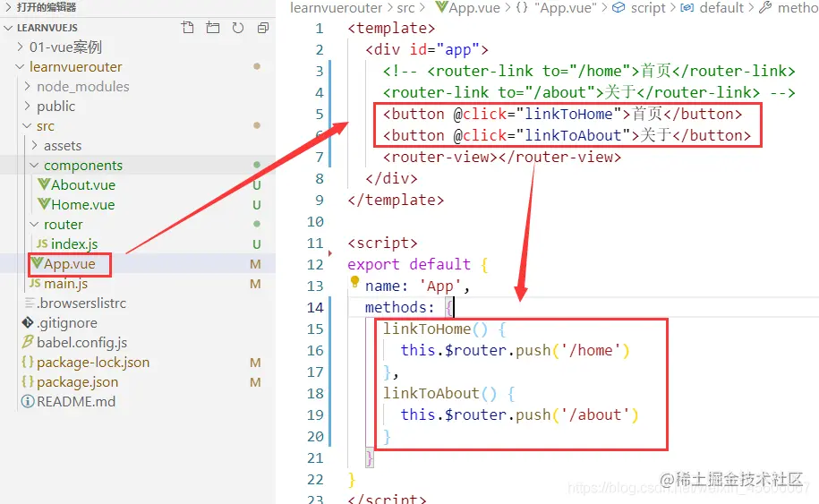Click the code text linkToHome() on line 15
This screenshot has width=819, height=504.
435,329
